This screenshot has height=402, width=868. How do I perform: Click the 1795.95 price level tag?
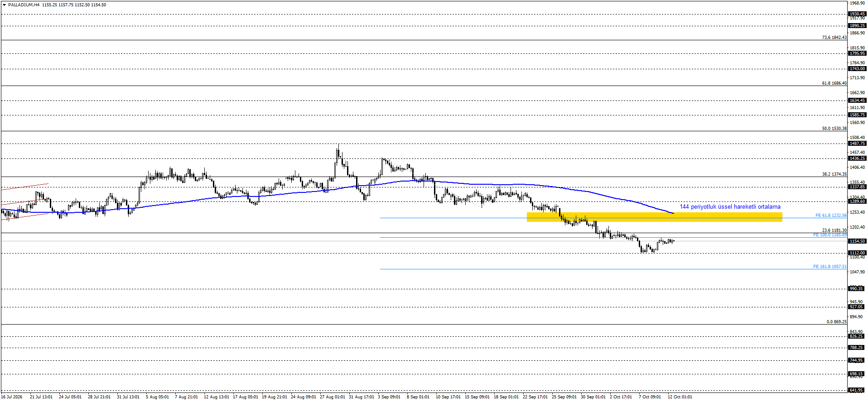coord(857,53)
